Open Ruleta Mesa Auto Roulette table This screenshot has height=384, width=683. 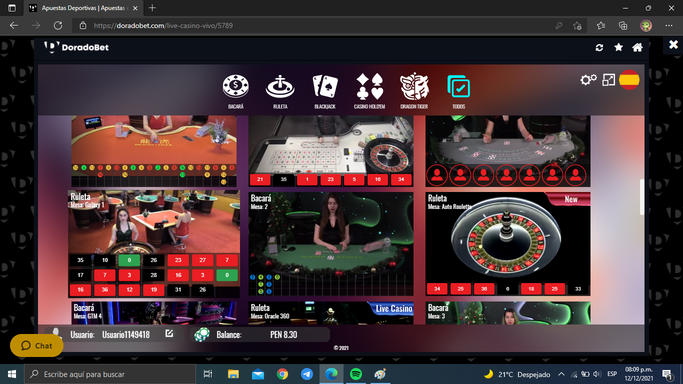tap(508, 243)
